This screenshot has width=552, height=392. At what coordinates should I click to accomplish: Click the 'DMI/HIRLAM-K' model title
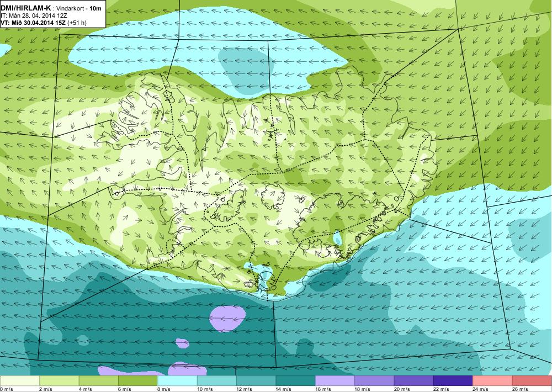point(26,8)
